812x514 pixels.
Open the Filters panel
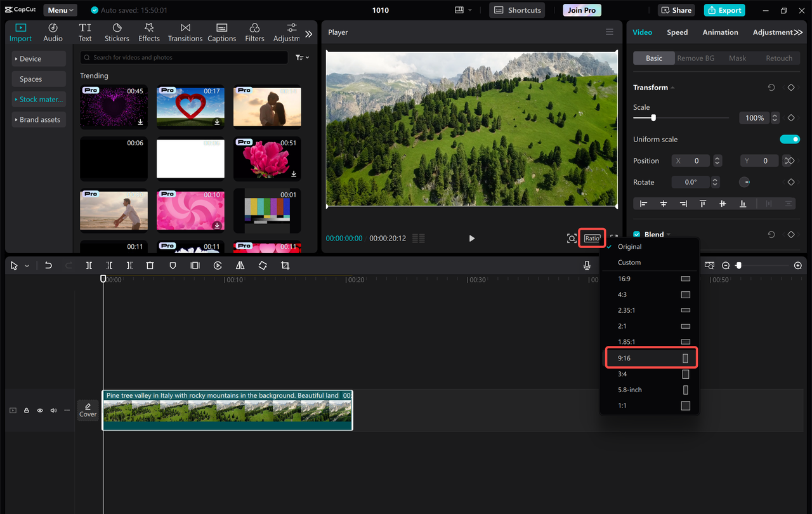coord(254,30)
